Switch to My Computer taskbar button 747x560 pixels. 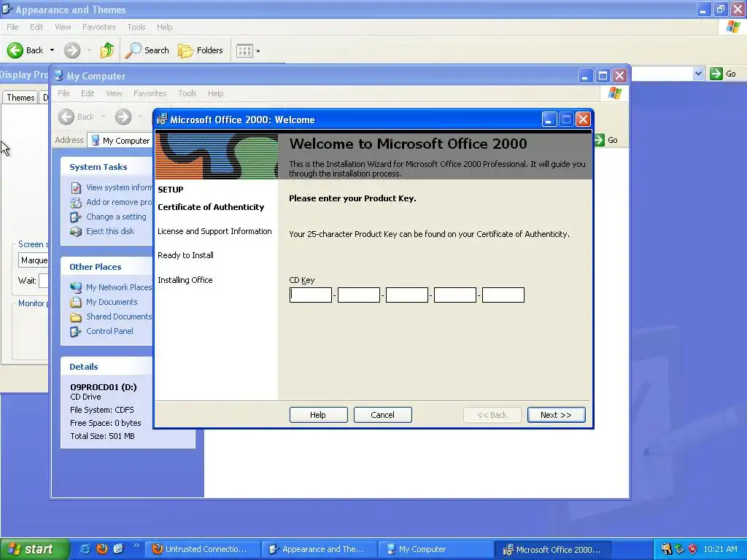(437, 549)
